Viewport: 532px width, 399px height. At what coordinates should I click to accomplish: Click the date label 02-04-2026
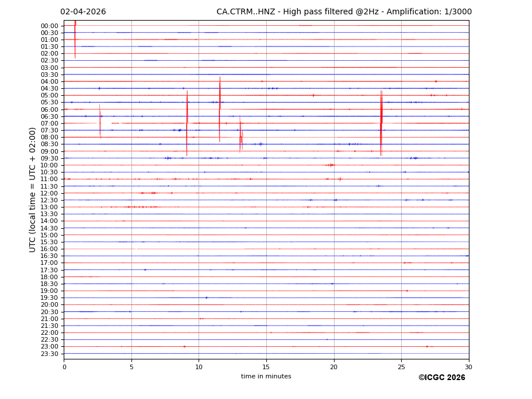[x=83, y=12]
